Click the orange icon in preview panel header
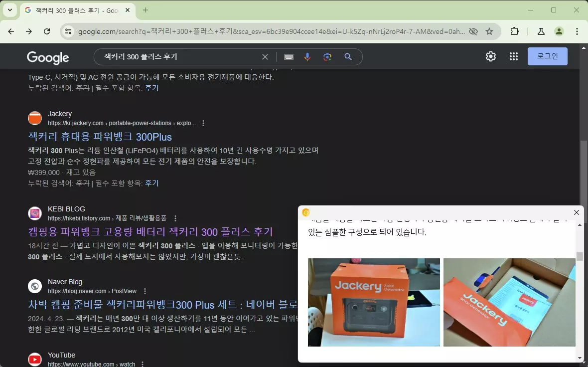The height and width of the screenshot is (367, 588). [x=305, y=212]
